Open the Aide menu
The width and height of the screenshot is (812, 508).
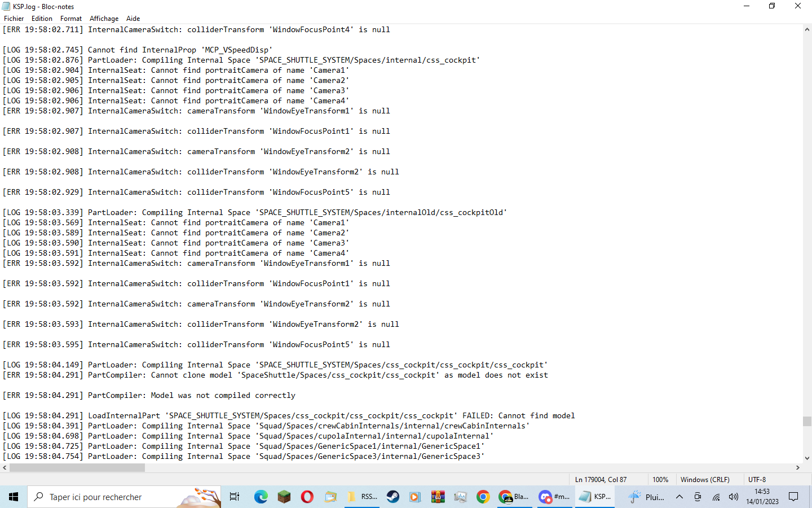point(133,18)
